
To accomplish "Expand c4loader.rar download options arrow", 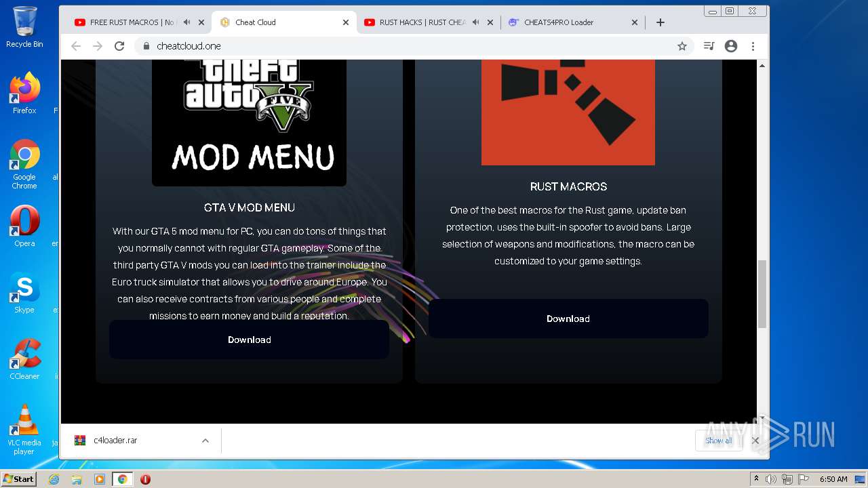I will coord(205,441).
